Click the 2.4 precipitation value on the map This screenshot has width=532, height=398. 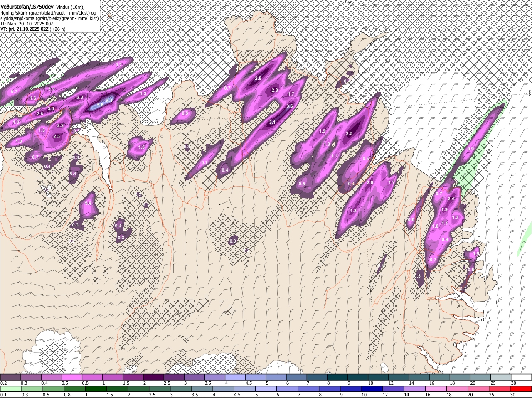[x=451, y=199]
